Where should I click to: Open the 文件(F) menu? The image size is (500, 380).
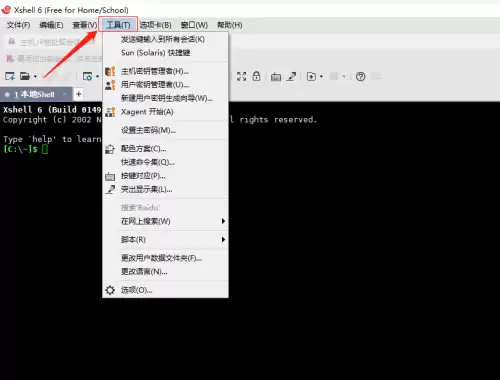point(18,25)
